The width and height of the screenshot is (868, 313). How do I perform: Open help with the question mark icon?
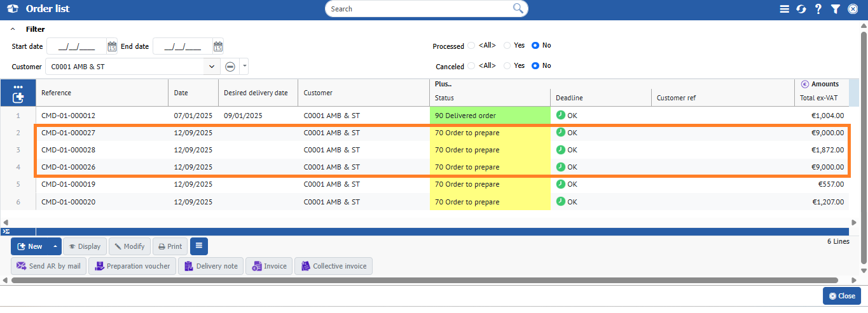click(x=818, y=9)
